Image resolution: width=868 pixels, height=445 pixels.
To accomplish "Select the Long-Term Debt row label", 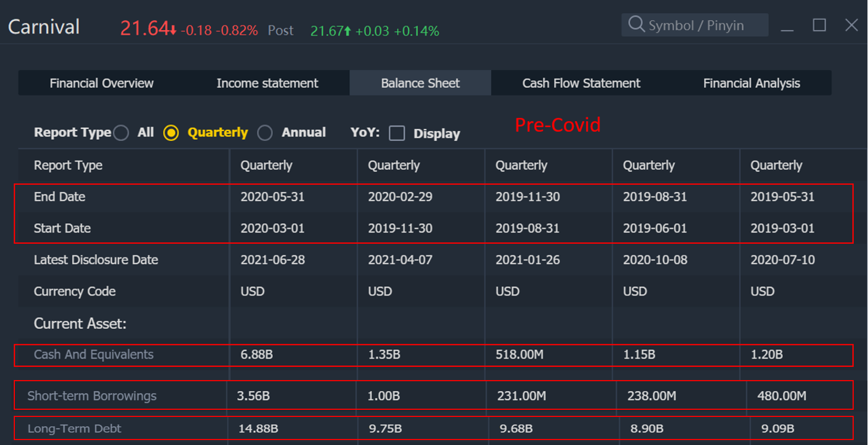I will [74, 428].
